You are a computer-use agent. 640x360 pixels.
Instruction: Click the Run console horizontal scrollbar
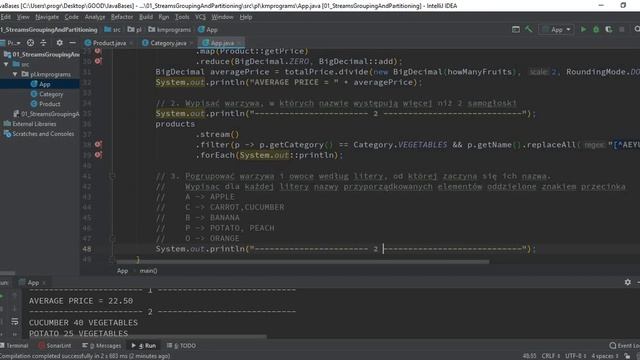coord(147,337)
